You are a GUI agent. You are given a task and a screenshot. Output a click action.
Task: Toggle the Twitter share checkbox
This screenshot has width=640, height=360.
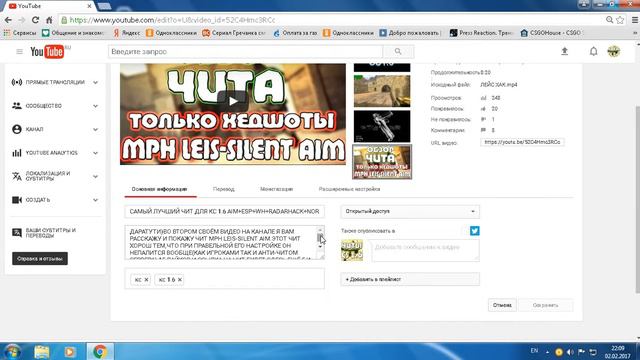pos(474,231)
